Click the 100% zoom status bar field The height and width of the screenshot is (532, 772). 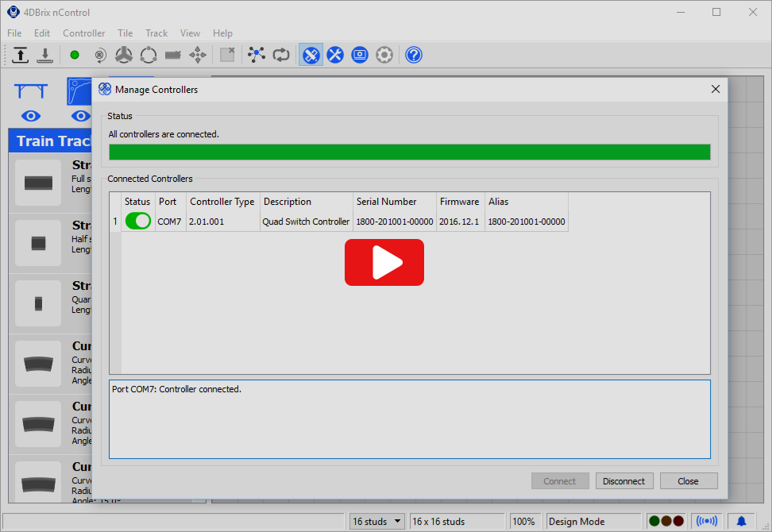523,521
